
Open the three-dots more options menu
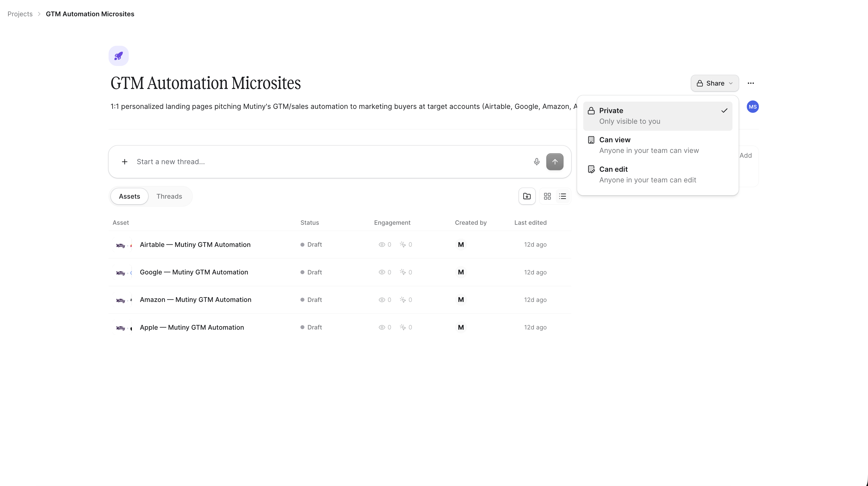click(x=751, y=83)
